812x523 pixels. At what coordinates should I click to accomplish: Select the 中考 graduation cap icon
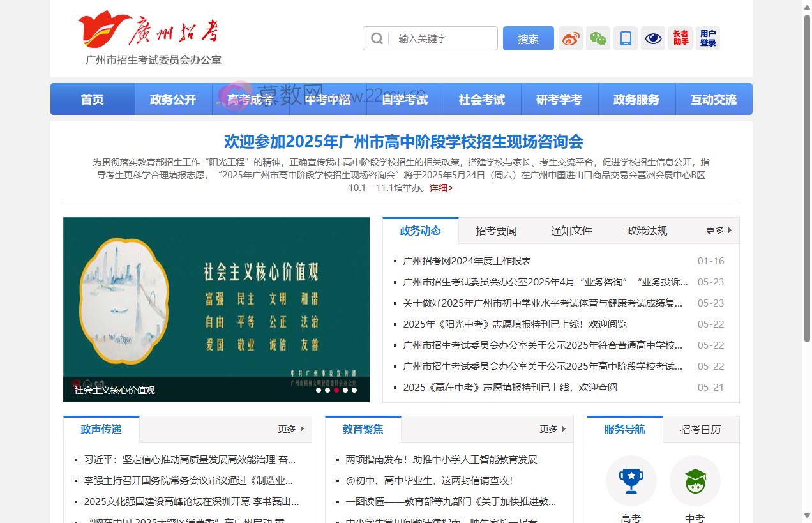point(695,481)
